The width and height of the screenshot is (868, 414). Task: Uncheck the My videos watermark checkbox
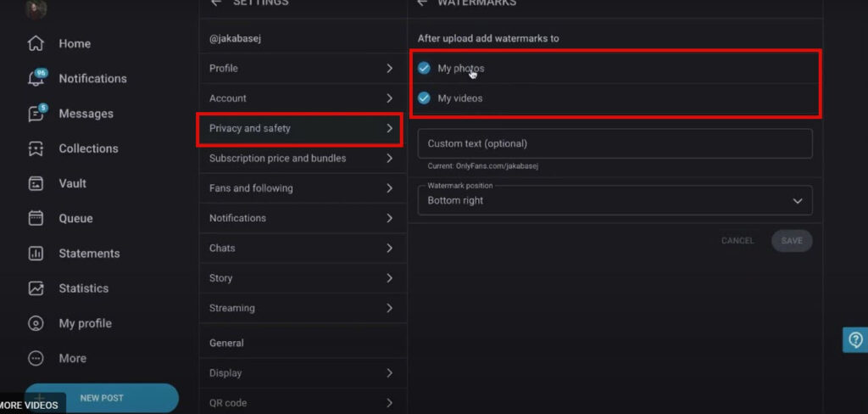[424, 98]
